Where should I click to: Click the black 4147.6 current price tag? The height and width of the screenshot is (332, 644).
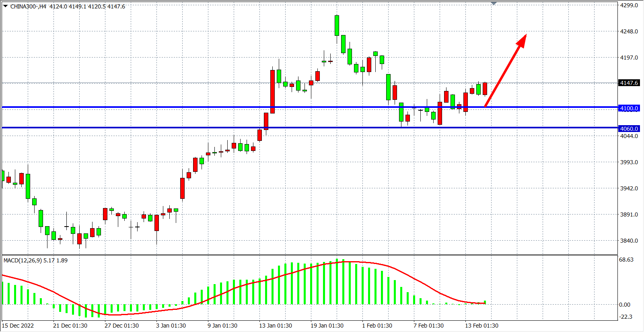629,83
